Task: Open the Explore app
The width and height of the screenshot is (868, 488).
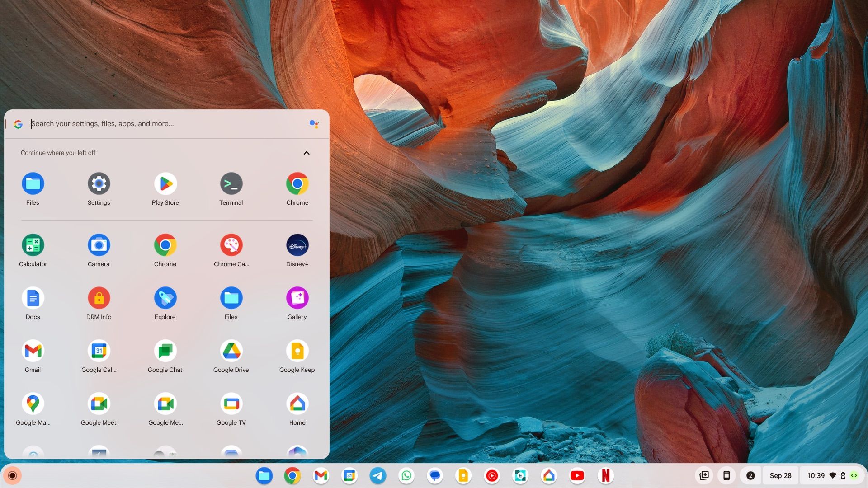Action: pos(165,298)
